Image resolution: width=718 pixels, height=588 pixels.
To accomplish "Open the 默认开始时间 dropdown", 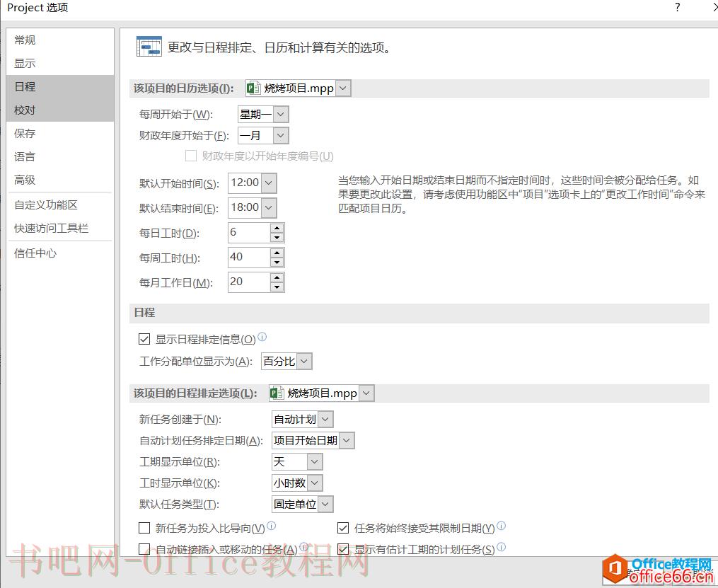I will (x=269, y=183).
